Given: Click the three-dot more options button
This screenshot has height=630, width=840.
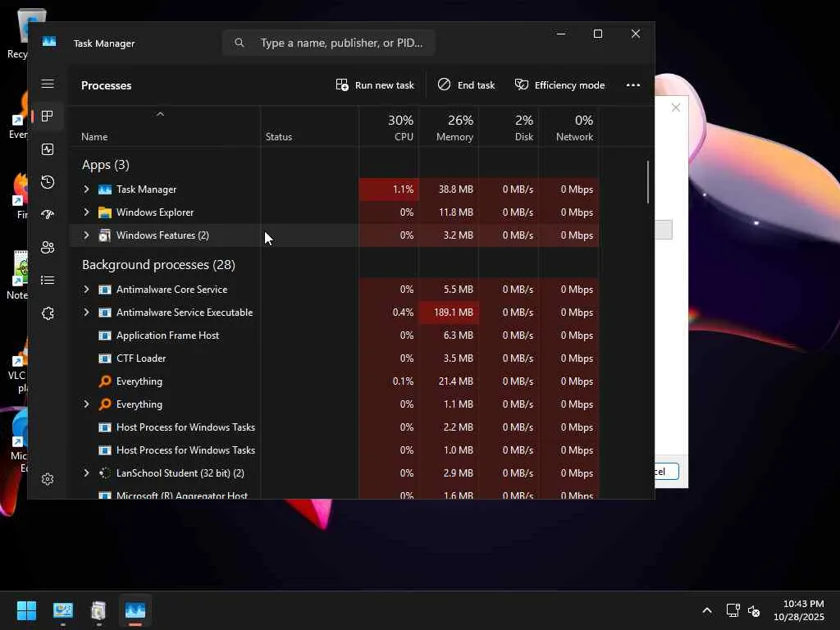Looking at the screenshot, I should click(633, 85).
